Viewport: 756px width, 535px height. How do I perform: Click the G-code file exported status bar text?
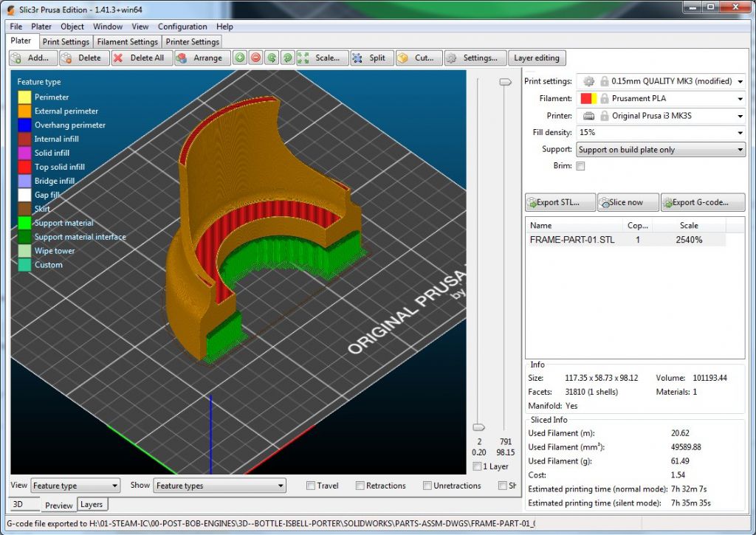(x=271, y=523)
